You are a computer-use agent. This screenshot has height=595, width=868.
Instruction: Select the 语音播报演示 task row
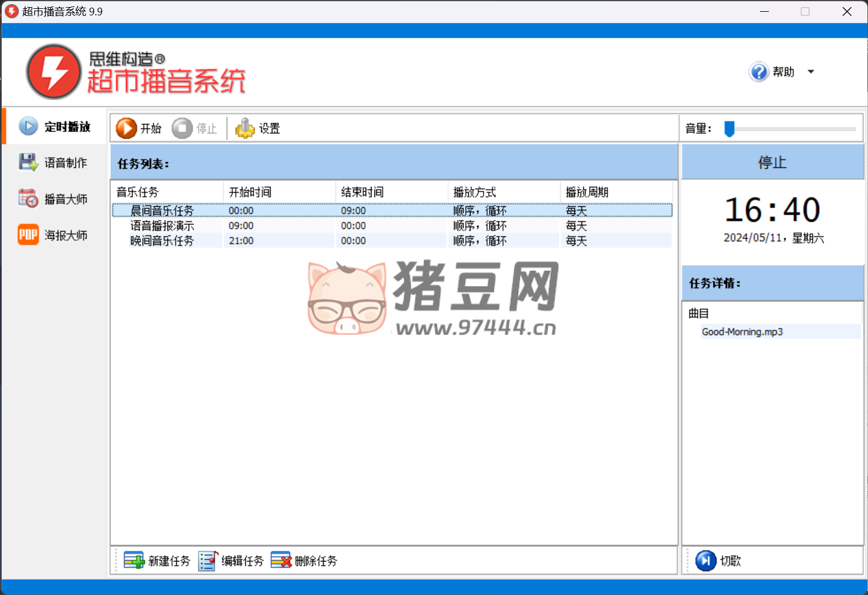coord(162,226)
